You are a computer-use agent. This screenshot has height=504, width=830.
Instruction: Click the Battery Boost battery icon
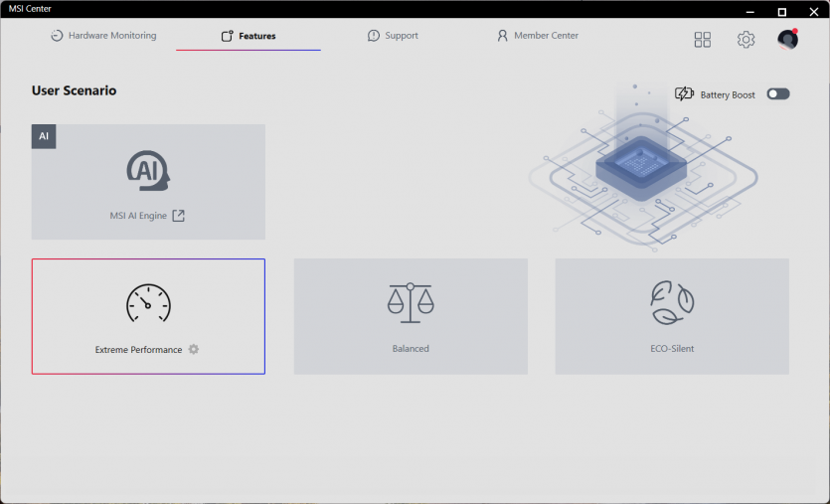click(684, 94)
